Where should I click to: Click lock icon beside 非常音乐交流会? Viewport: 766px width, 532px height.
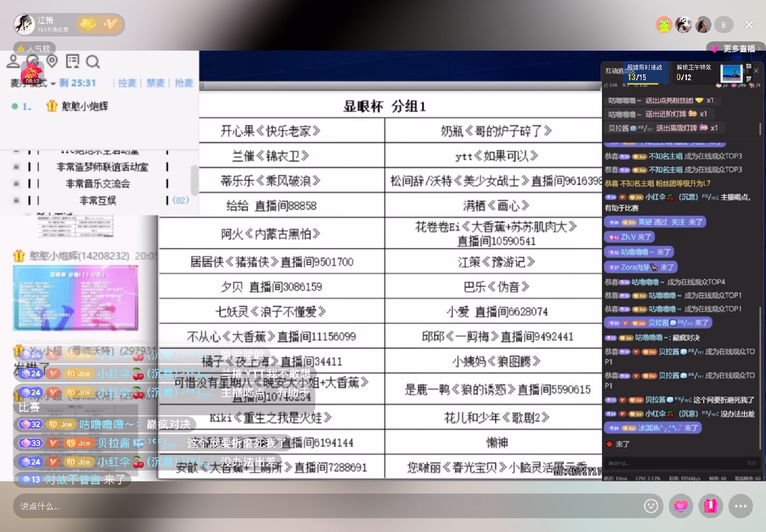click(16, 184)
